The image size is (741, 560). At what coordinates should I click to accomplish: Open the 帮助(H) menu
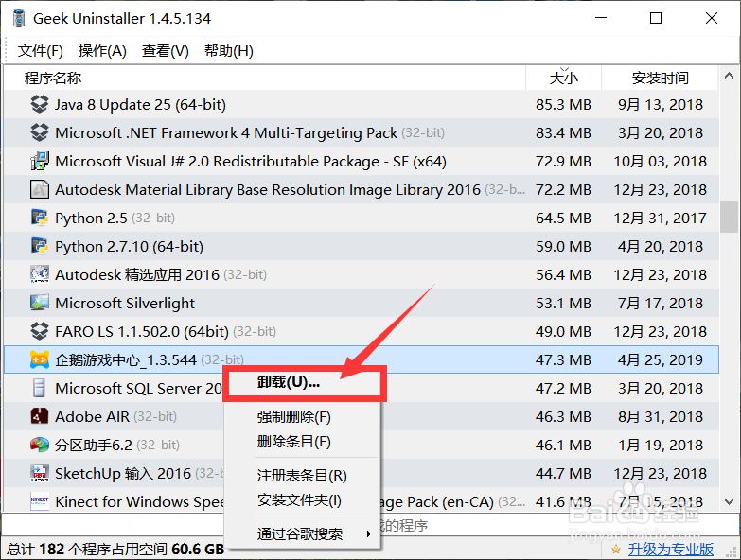click(x=229, y=50)
